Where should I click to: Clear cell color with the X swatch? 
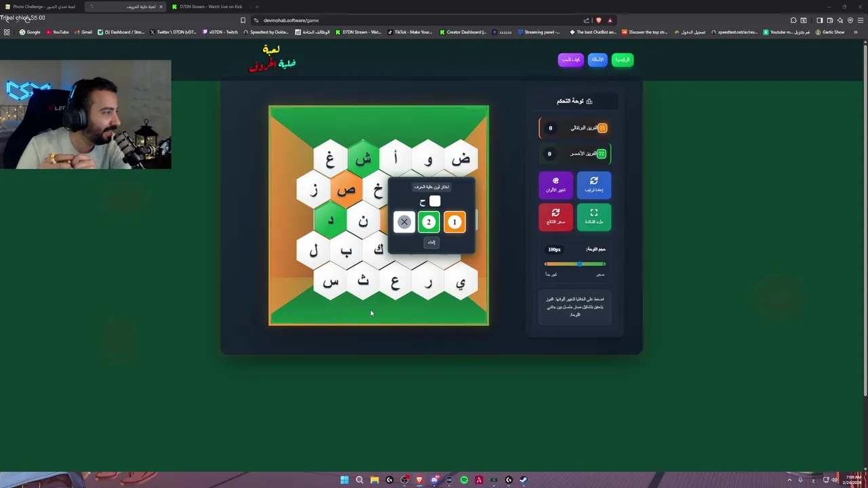point(404,222)
